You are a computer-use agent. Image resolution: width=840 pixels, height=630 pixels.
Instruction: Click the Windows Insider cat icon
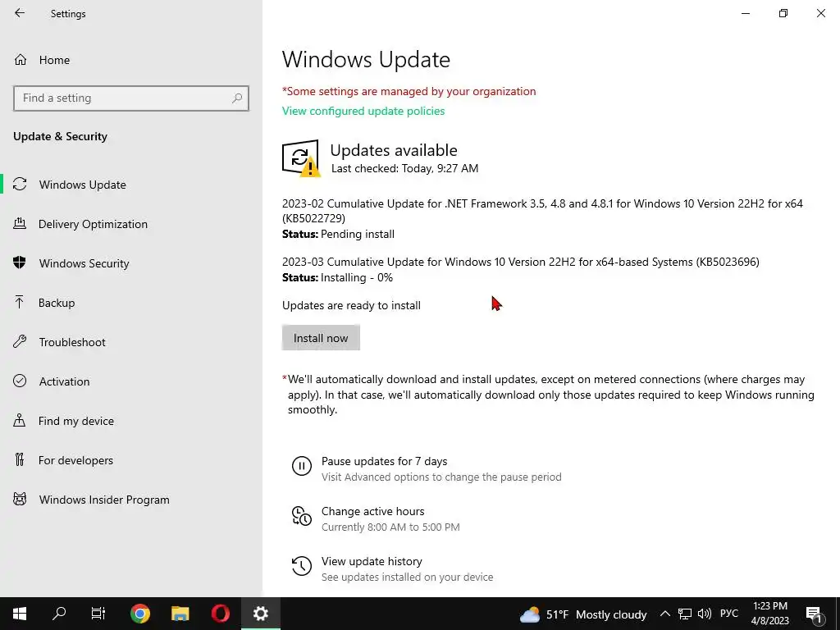pyautogui.click(x=20, y=500)
